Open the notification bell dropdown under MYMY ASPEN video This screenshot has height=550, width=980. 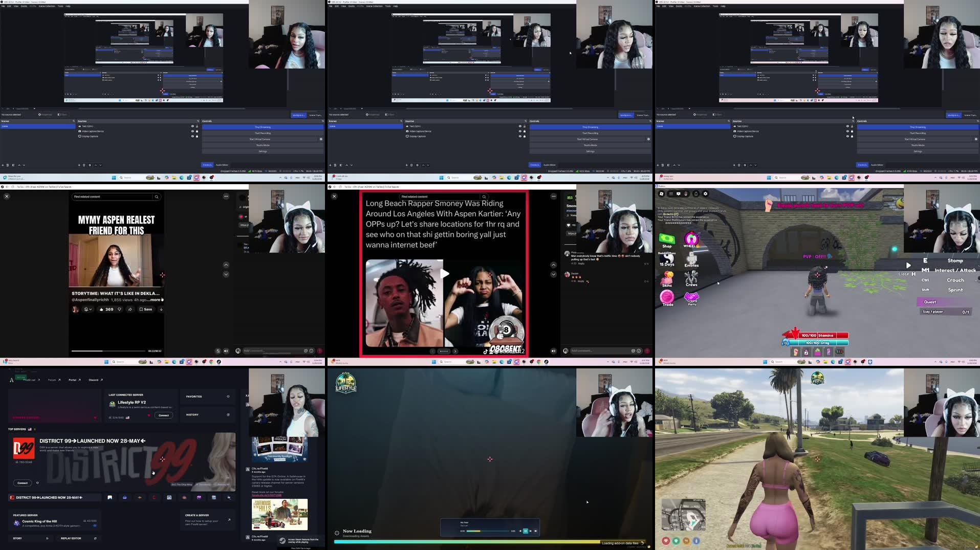click(88, 310)
